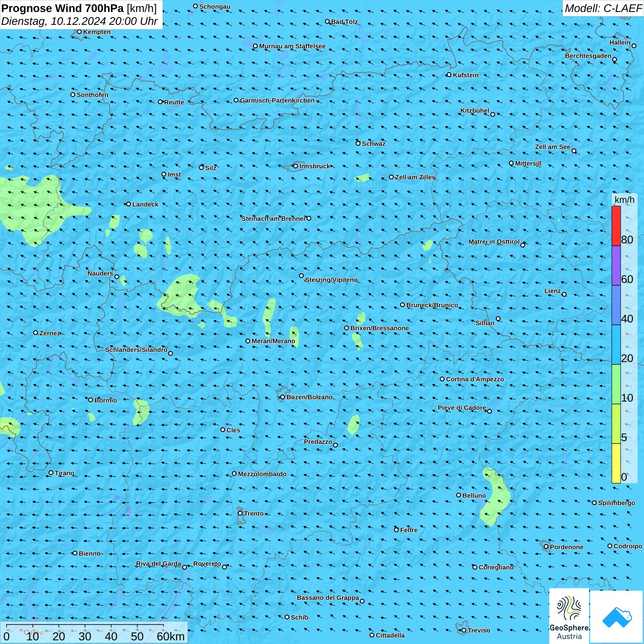Click the 'Garmisch-Partenkirchen' label
The image size is (644, 644).
[277, 100]
